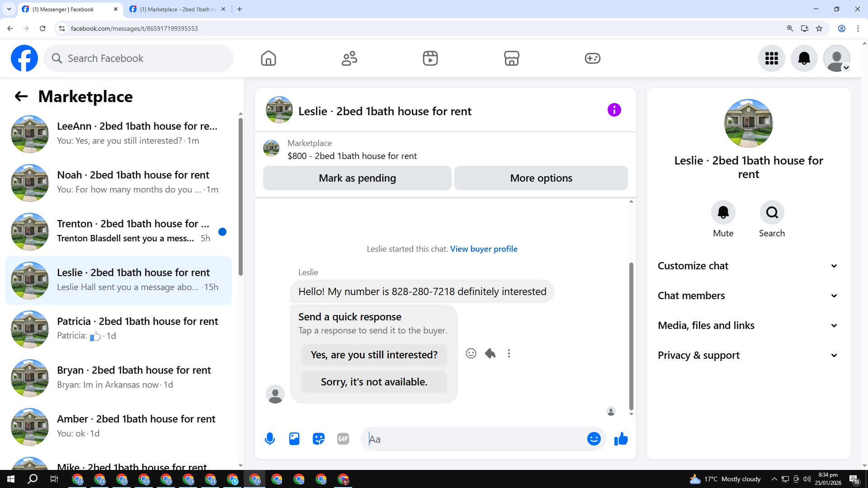Open the Video (Reels) icon

[x=430, y=58]
